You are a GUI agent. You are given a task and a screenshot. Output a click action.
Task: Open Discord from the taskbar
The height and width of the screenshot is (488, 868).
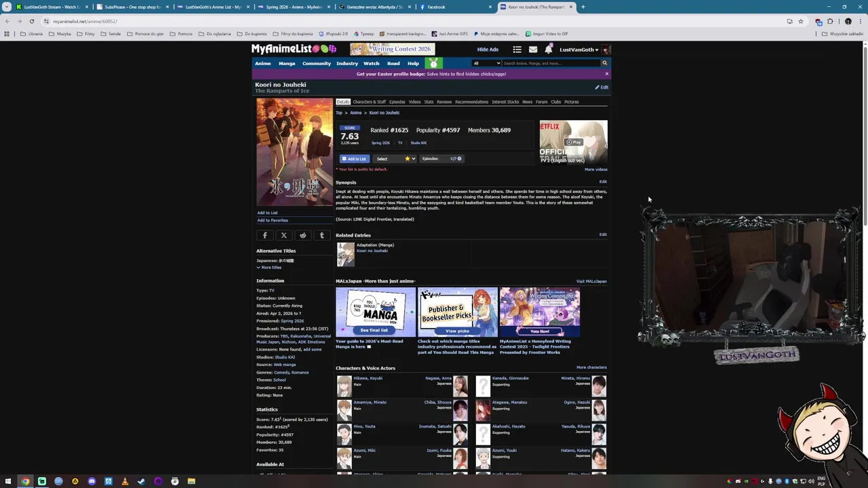click(x=92, y=481)
